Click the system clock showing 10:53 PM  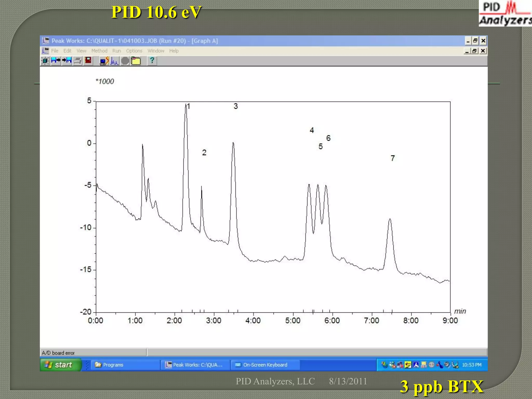point(472,365)
